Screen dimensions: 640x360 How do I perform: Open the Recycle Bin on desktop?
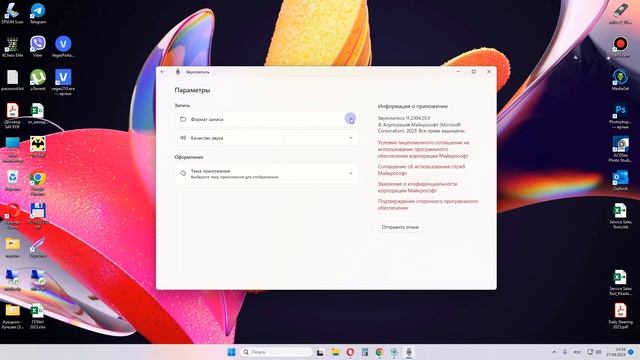click(12, 181)
